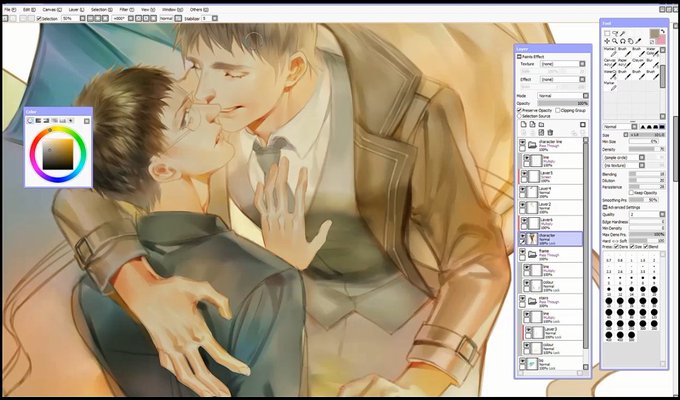This screenshot has width=680, height=400.
Task: Select the Move tool
Action: click(607, 41)
